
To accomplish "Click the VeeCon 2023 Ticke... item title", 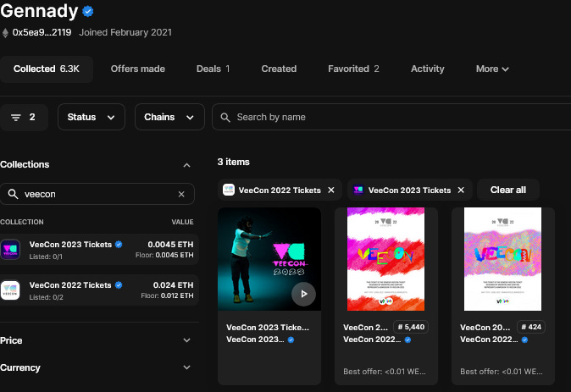I will pos(268,327).
